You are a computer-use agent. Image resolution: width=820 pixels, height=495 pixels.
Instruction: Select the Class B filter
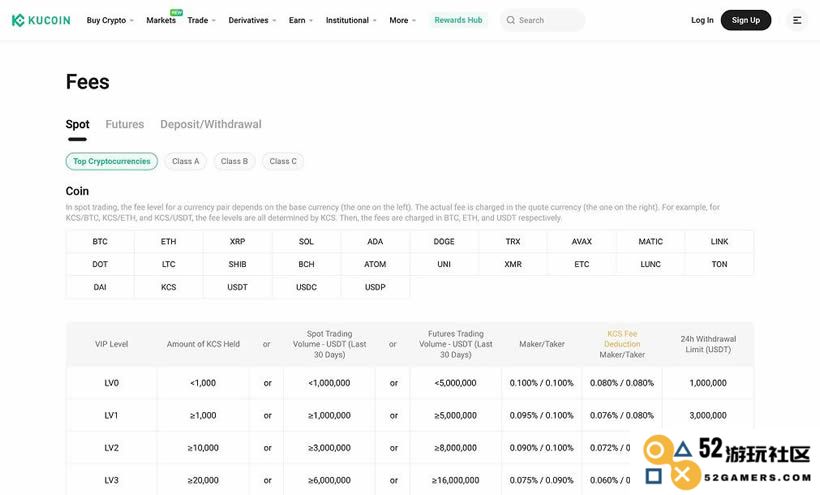click(x=234, y=162)
